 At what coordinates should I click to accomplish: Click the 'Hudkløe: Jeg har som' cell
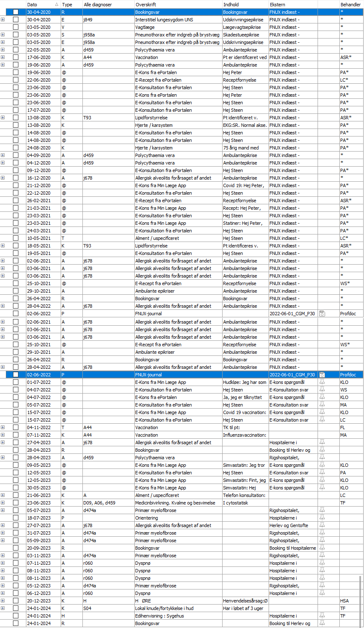245,382
